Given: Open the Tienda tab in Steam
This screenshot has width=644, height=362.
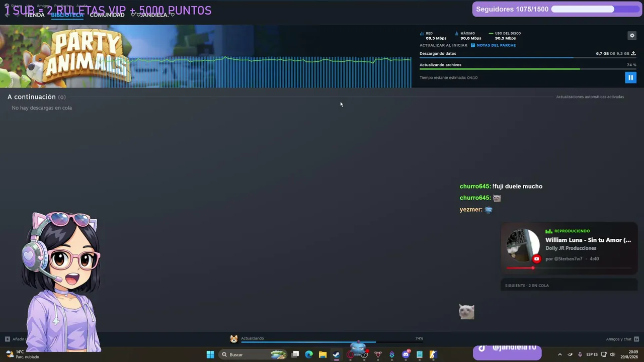Looking at the screenshot, I should (x=34, y=15).
